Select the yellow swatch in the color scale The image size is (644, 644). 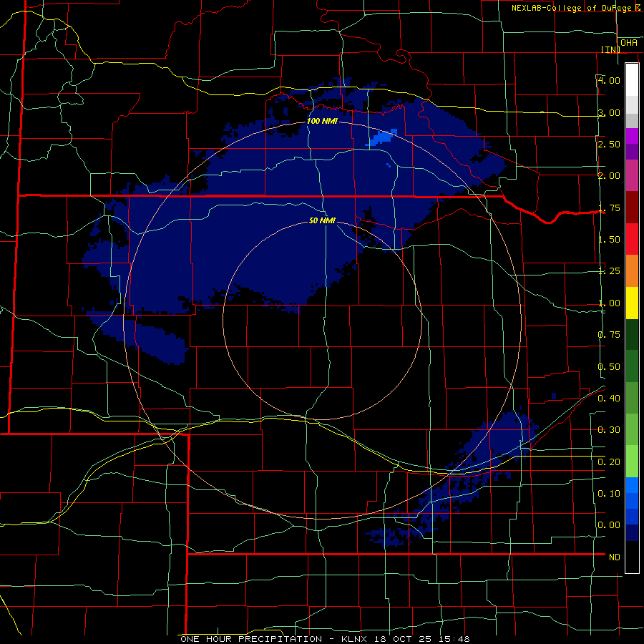point(632,303)
